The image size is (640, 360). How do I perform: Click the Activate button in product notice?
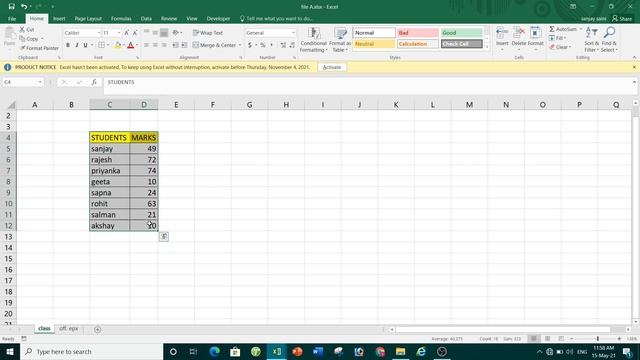(x=331, y=67)
